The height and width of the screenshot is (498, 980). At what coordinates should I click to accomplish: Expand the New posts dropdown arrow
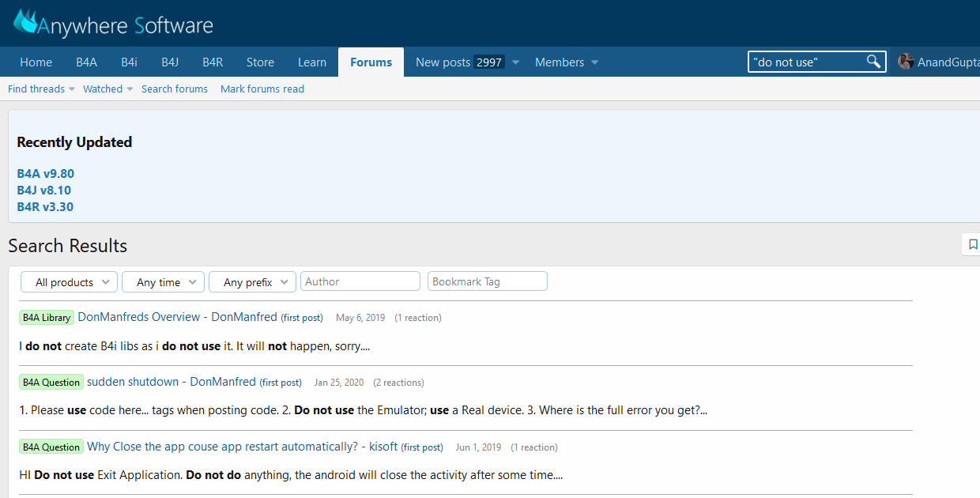coord(515,62)
